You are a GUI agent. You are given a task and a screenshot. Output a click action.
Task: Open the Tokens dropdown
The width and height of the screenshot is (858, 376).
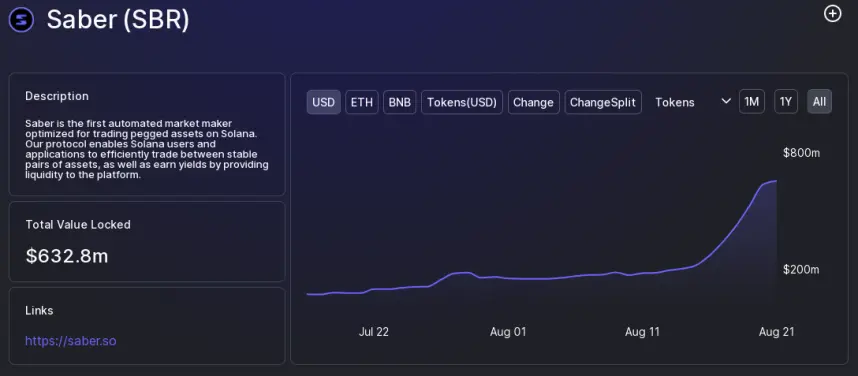point(692,102)
